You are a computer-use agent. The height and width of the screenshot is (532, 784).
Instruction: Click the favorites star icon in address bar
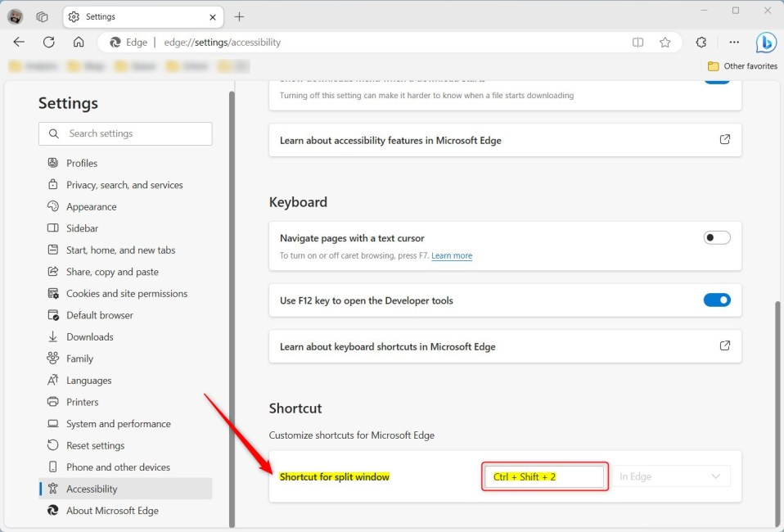point(665,43)
